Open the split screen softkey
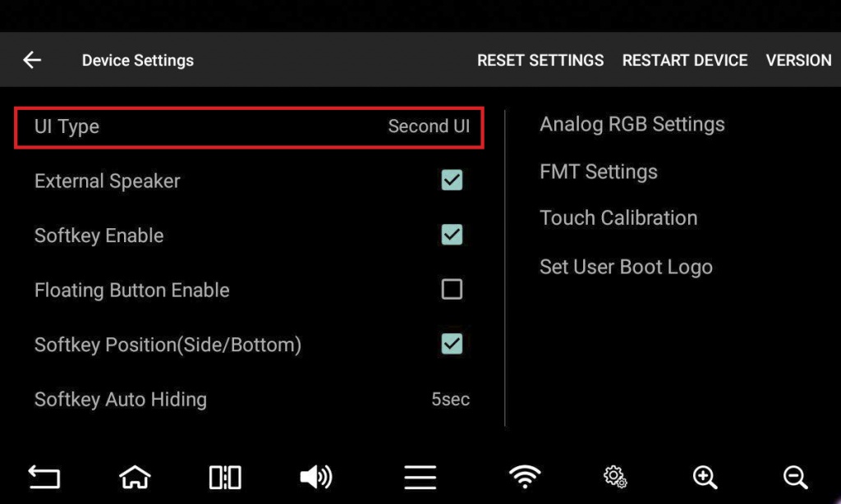The height and width of the screenshot is (504, 841). 225,476
